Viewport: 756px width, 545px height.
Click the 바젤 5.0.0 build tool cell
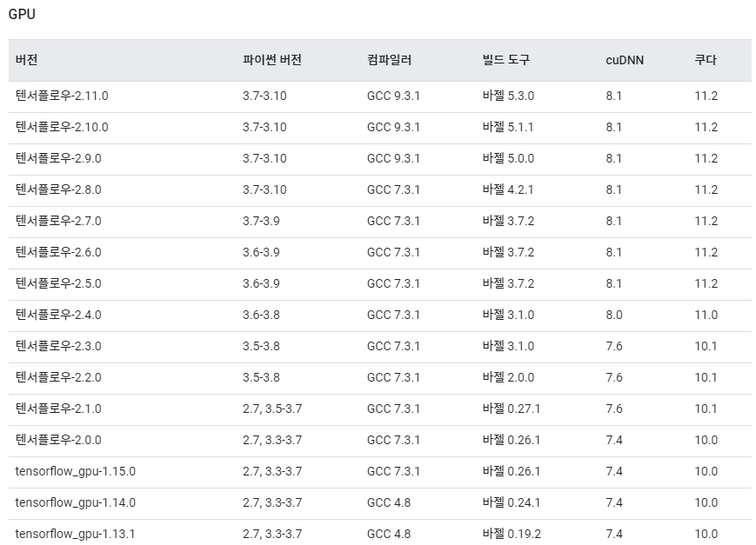pos(508,158)
